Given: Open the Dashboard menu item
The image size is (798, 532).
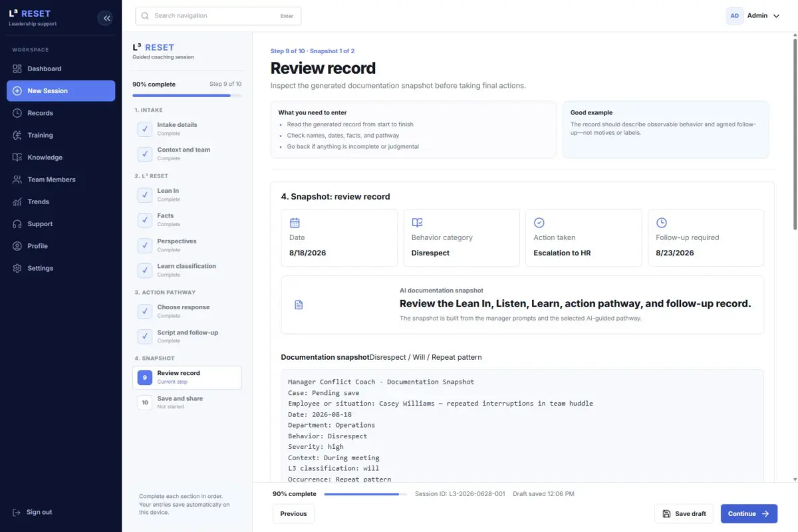Looking at the screenshot, I should [x=61, y=68].
